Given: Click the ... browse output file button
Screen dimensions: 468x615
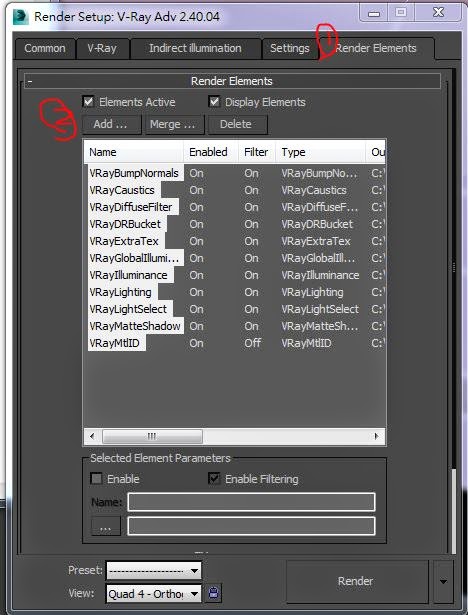Looking at the screenshot, I should (106, 526).
